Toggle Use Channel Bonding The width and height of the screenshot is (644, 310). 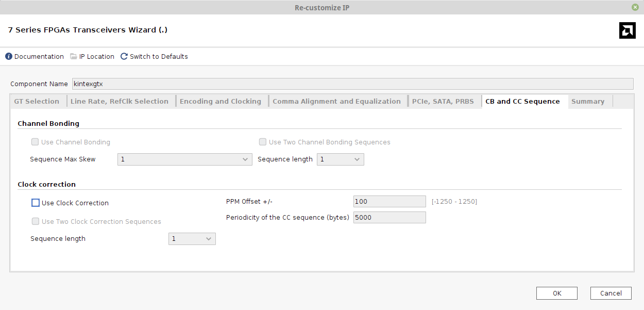(35, 142)
